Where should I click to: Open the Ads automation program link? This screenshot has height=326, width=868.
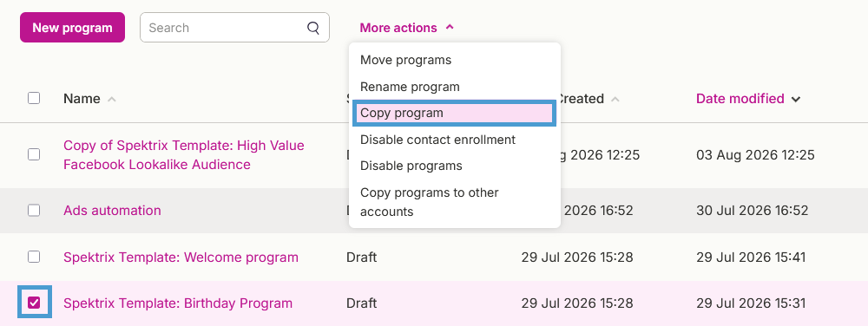pyautogui.click(x=112, y=211)
